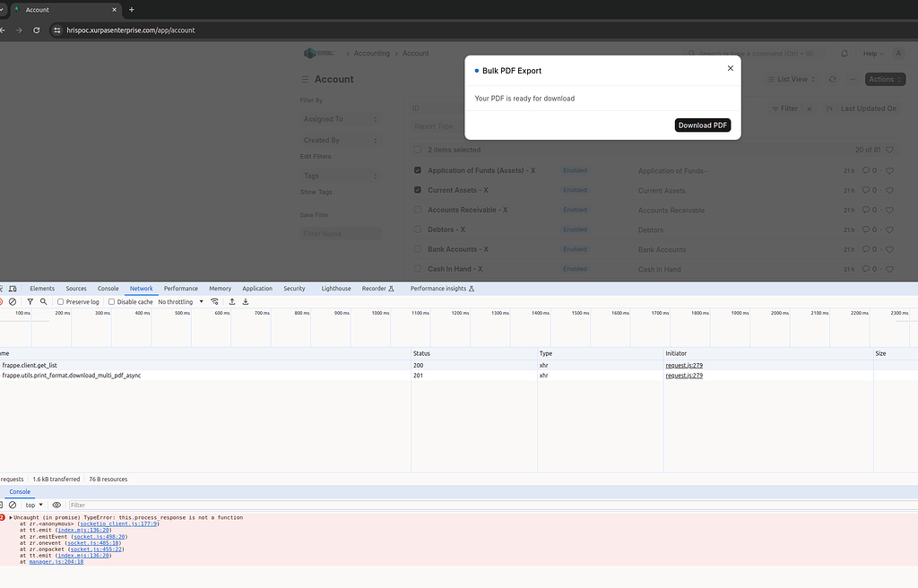Switch to the Elements tab
This screenshot has width=918, height=588.
tap(42, 289)
